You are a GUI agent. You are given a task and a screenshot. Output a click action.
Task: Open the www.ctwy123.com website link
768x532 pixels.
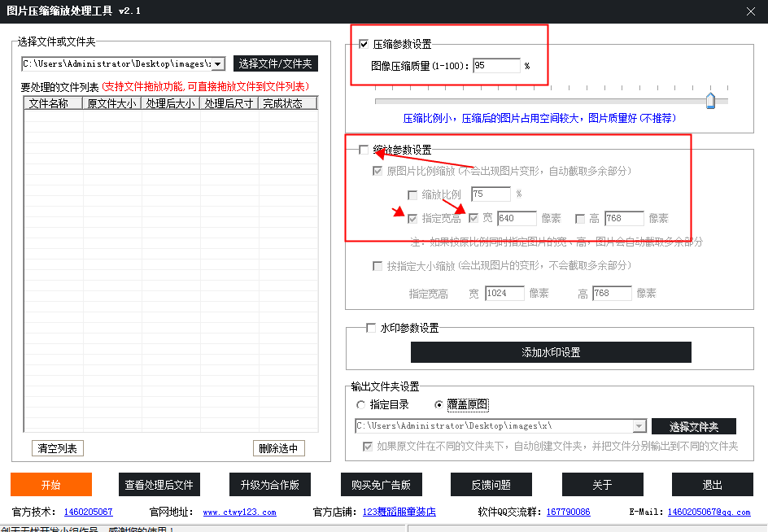pyautogui.click(x=238, y=512)
